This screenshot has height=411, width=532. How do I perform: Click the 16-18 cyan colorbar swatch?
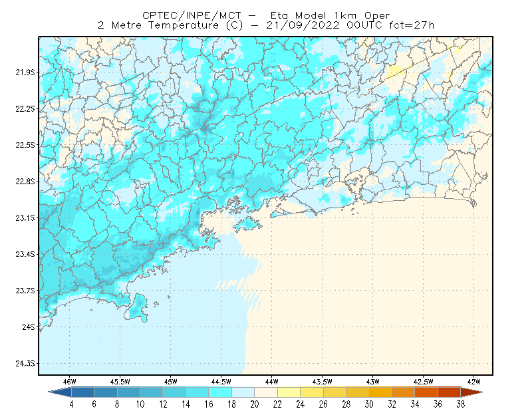tap(220, 392)
